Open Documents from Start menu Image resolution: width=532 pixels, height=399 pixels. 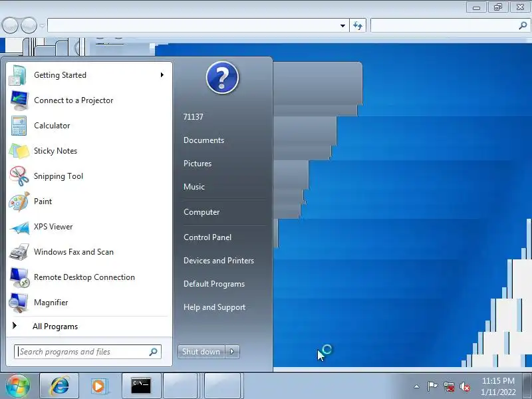click(203, 140)
